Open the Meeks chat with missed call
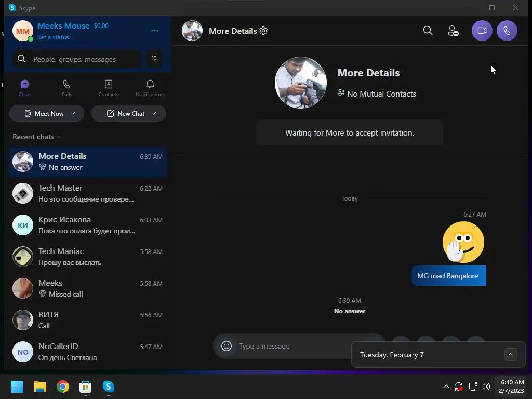The image size is (532, 399). pyautogui.click(x=87, y=288)
